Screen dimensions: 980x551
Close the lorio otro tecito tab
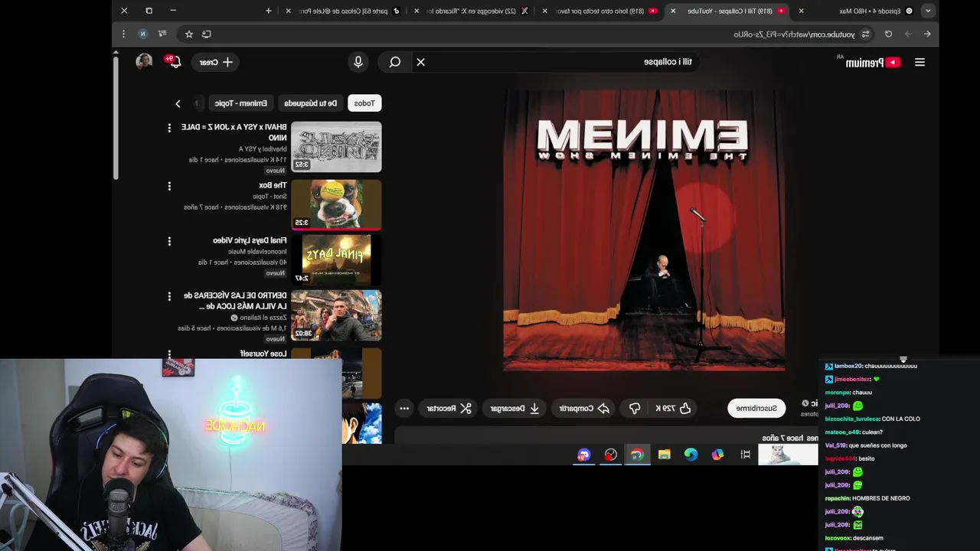pos(544,11)
